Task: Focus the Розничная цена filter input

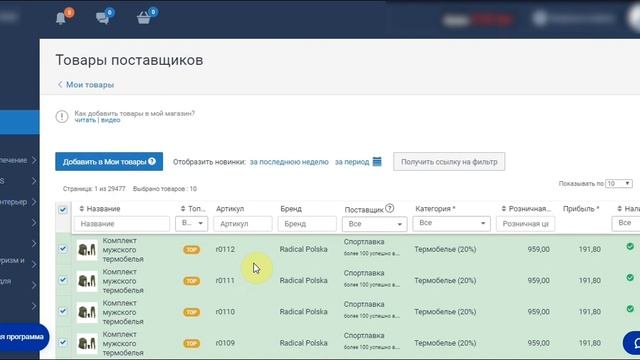Action: pyautogui.click(x=525, y=224)
